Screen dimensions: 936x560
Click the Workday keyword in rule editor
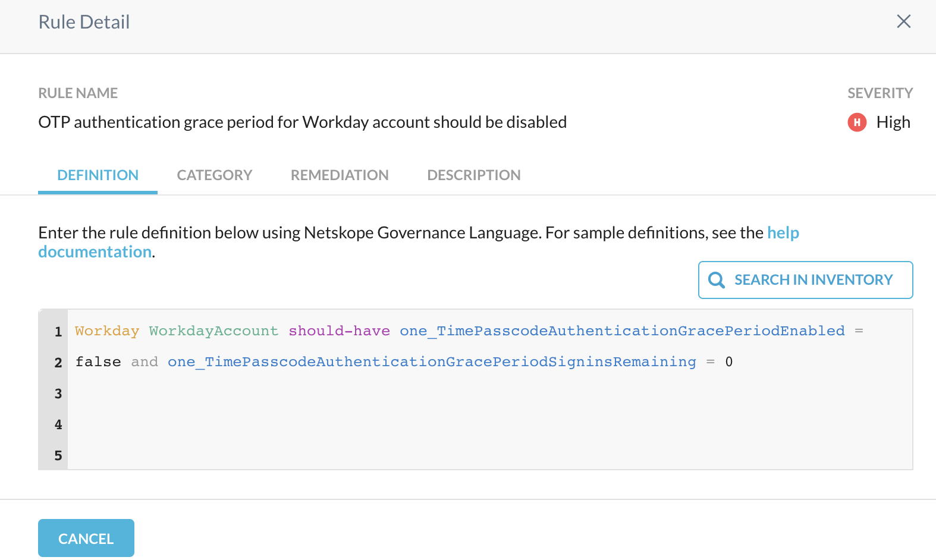pyautogui.click(x=107, y=331)
